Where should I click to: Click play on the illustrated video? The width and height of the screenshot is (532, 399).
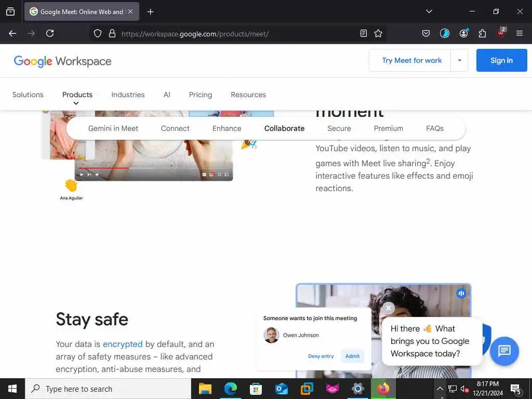[82, 175]
